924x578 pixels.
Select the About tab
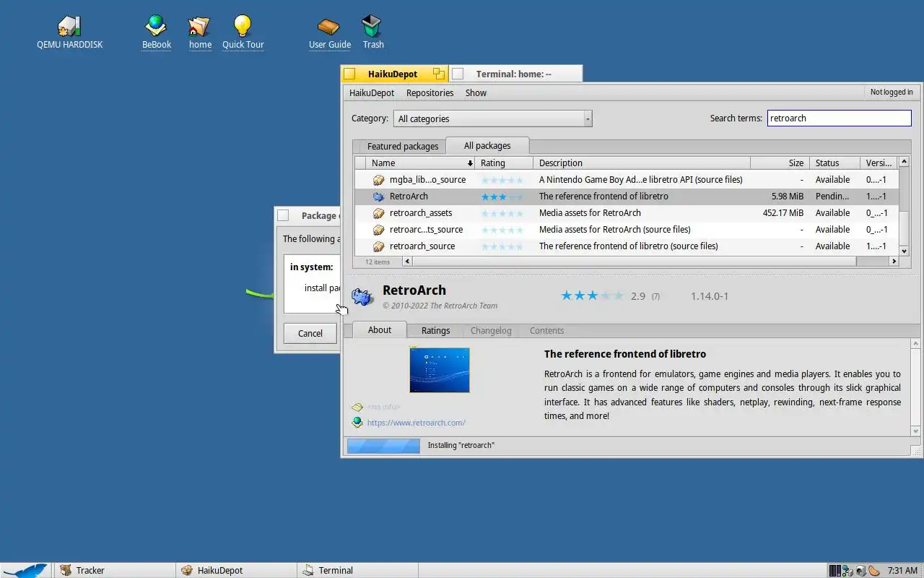pos(379,329)
